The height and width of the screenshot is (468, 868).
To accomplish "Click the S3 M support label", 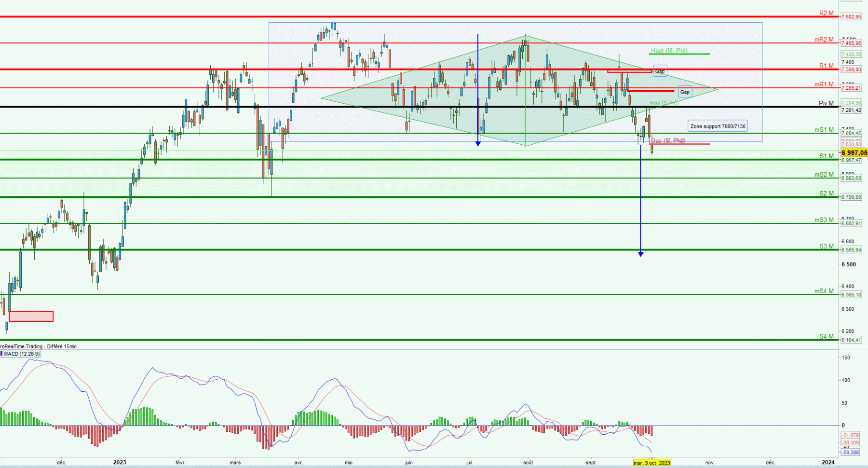I will (x=827, y=246).
